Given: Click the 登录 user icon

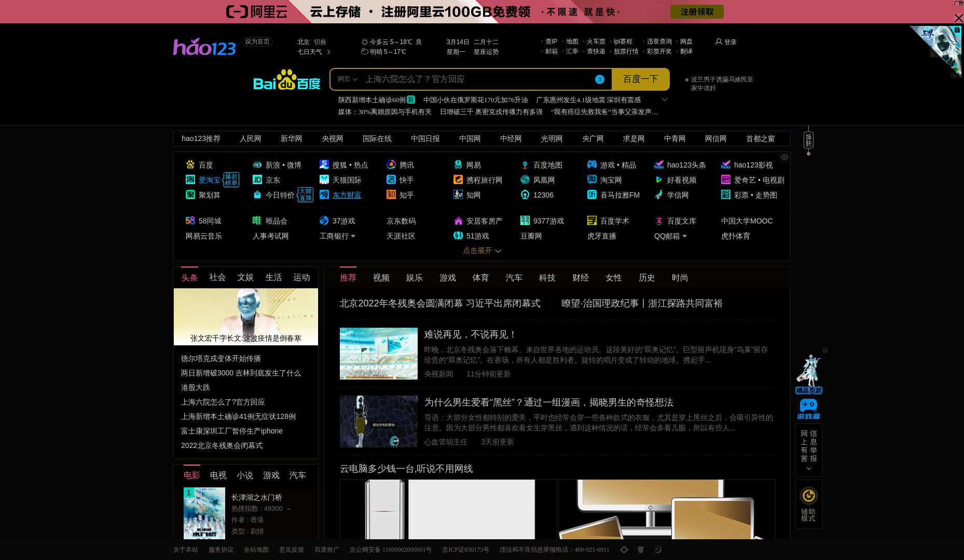Looking at the screenshot, I should tap(719, 41).
